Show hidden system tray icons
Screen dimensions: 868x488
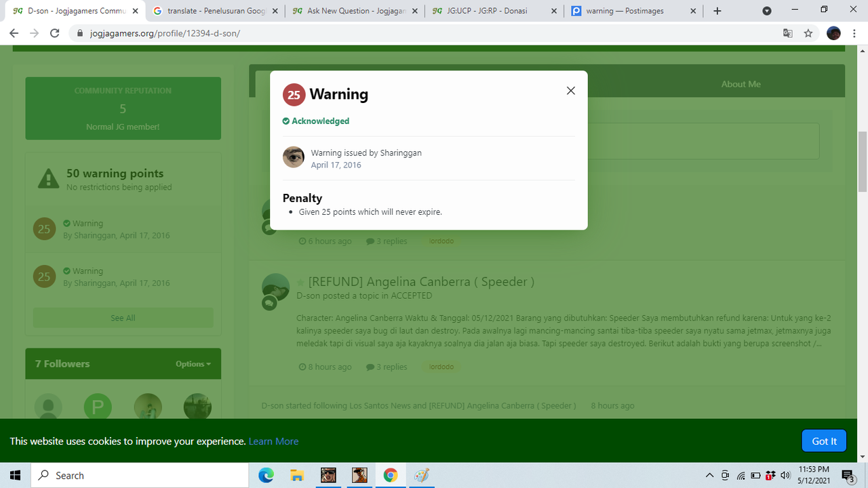pos(710,475)
